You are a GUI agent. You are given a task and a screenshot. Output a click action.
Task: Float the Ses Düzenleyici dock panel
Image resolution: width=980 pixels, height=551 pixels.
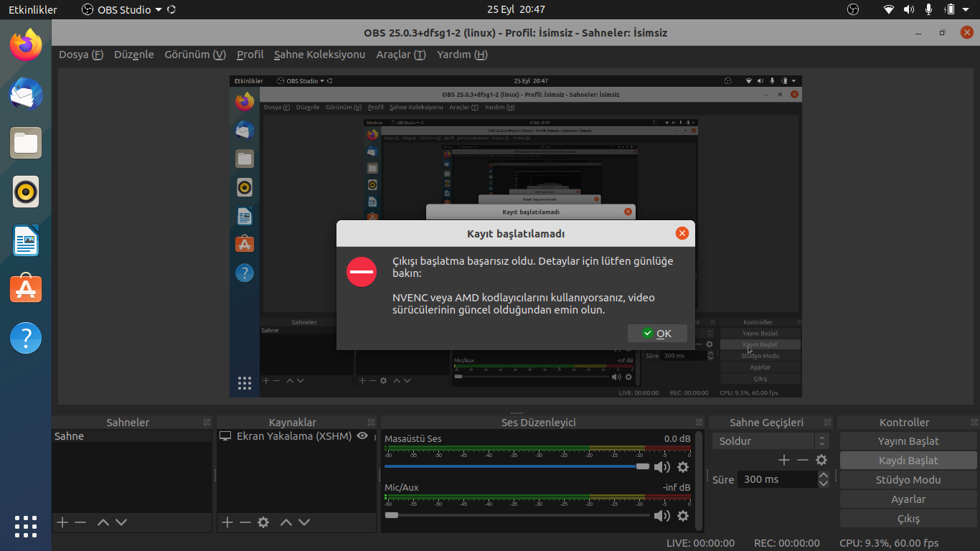pos(699,423)
